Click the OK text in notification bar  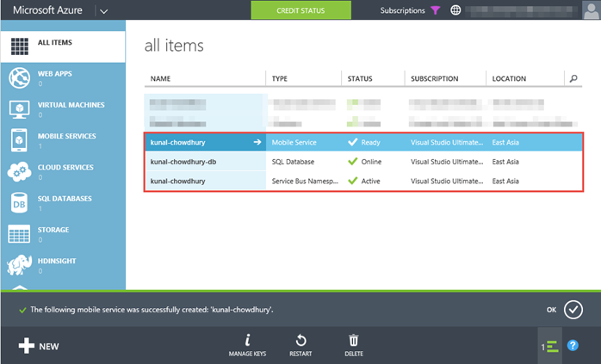(552, 310)
